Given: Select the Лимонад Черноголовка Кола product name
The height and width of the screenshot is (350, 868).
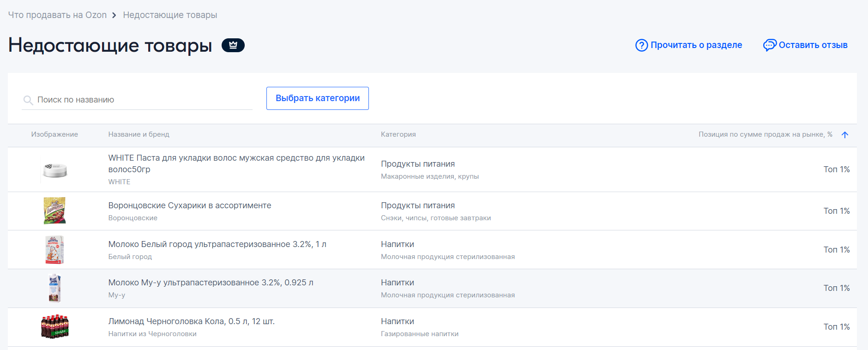Looking at the screenshot, I should click(x=191, y=321).
